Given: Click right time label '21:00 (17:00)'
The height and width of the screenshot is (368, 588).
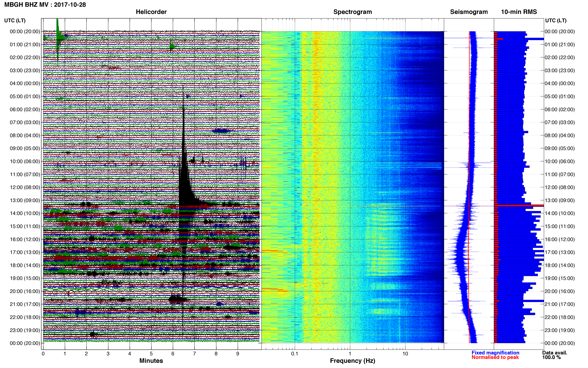Looking at the screenshot, I should (x=560, y=304).
